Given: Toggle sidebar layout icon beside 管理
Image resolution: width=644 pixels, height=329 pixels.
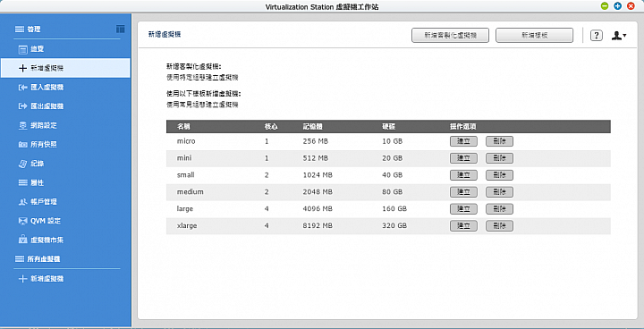Looking at the screenshot, I should [x=121, y=29].
